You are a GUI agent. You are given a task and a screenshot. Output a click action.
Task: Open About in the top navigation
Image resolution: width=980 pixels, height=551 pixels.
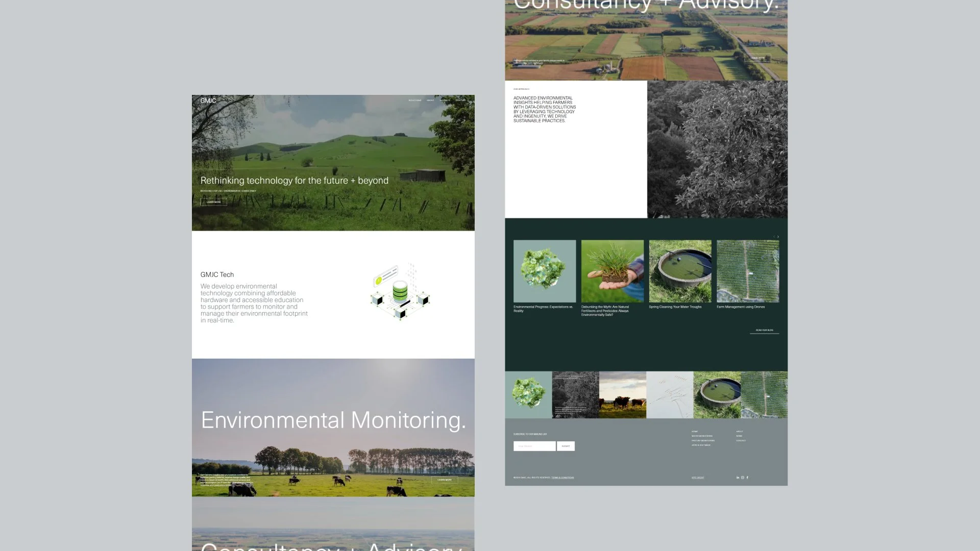point(430,101)
